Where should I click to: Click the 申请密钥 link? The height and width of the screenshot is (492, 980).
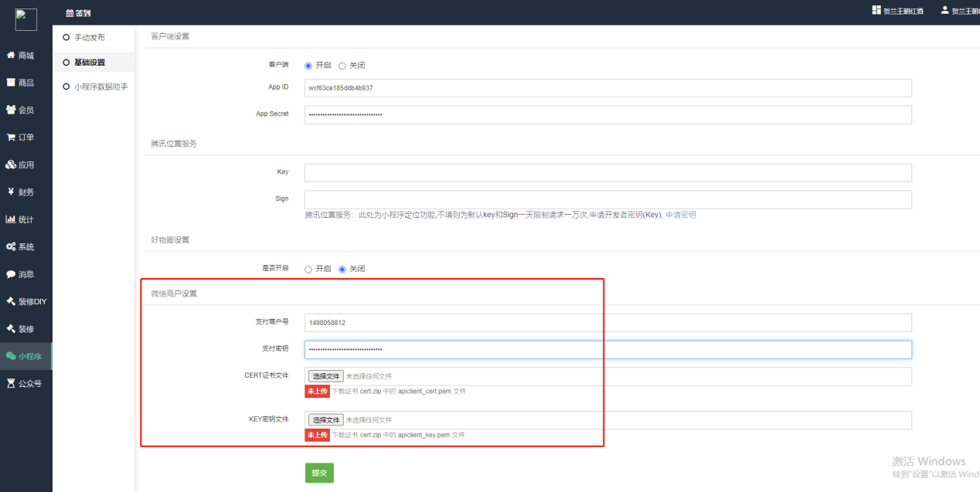[680, 215]
